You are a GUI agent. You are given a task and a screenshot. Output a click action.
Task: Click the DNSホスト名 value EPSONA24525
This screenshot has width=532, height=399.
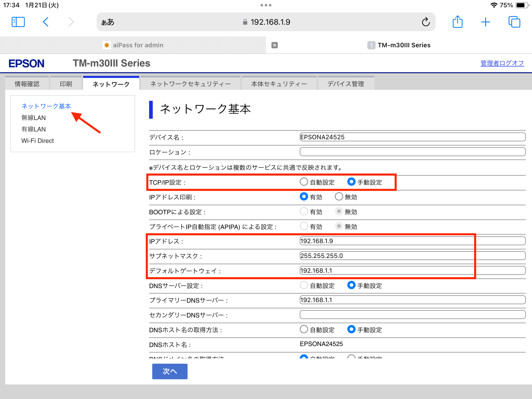(321, 344)
